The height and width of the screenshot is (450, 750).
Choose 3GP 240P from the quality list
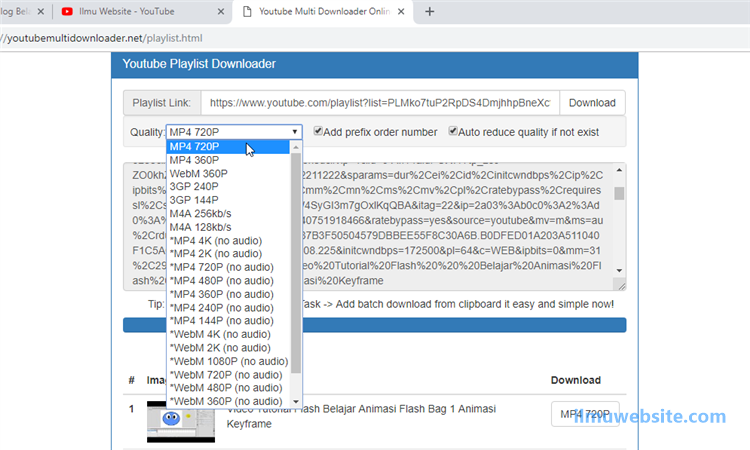228,187
